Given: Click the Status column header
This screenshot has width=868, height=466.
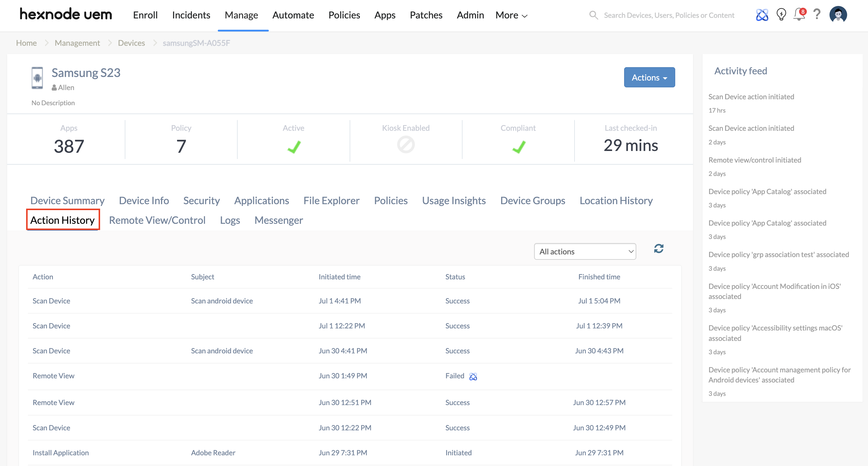Looking at the screenshot, I should [455, 277].
